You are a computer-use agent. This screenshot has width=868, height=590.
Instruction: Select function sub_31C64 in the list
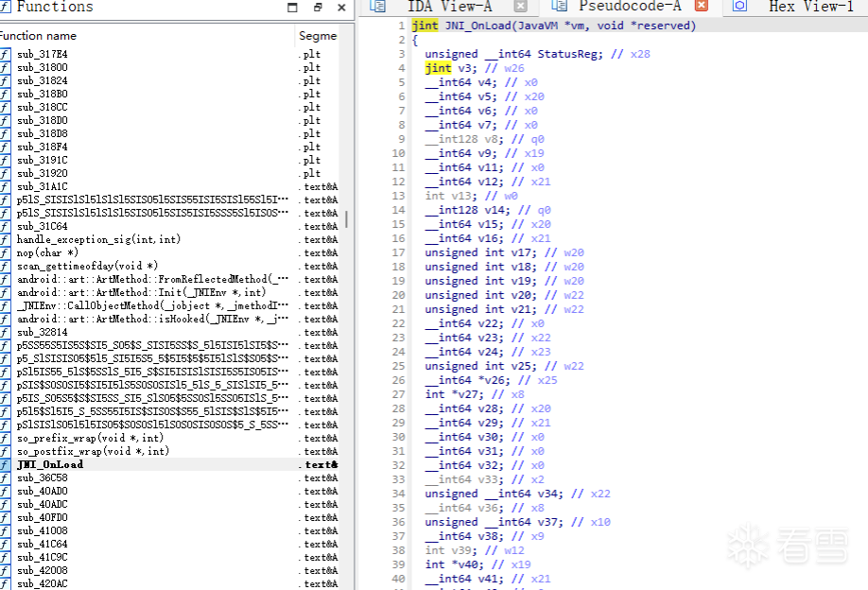point(42,226)
